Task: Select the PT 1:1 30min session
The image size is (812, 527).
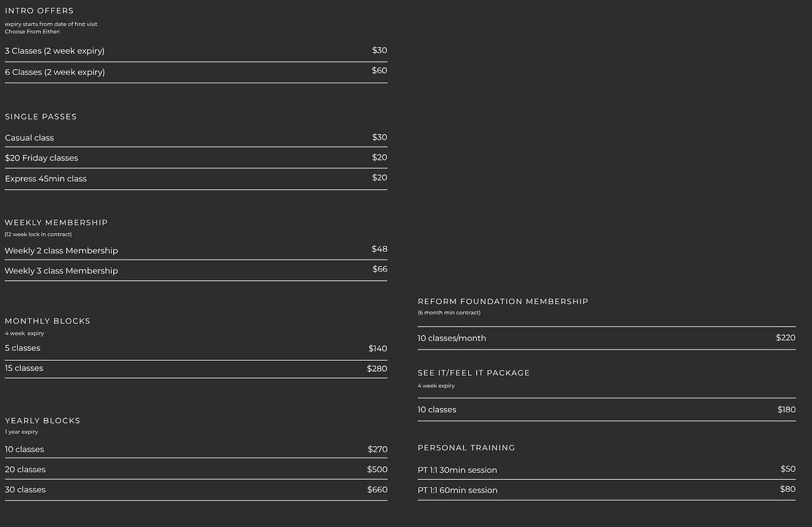Action: click(606, 469)
